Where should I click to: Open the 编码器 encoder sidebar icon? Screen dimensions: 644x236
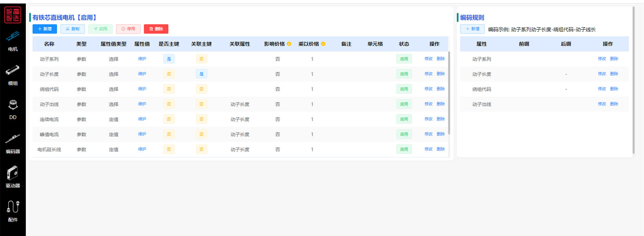(13, 139)
